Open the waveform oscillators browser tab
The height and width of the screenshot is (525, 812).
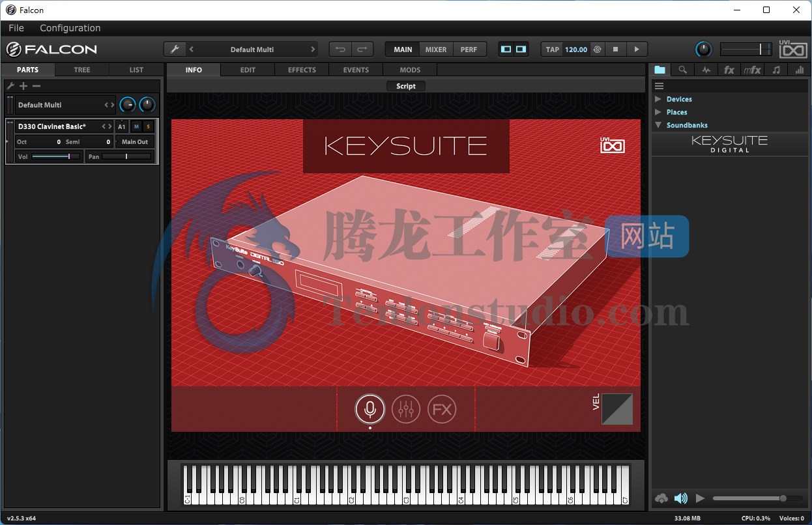[706, 70]
